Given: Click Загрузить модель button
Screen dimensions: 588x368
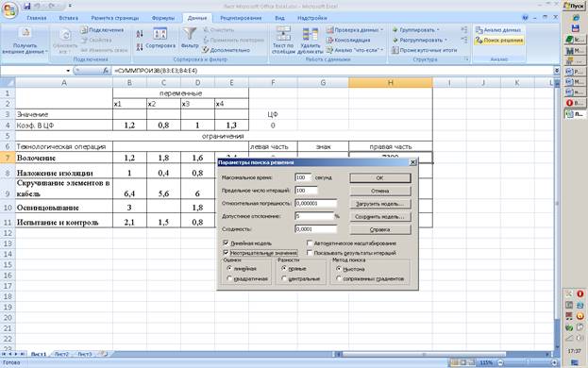Looking at the screenshot, I should 379,204.
